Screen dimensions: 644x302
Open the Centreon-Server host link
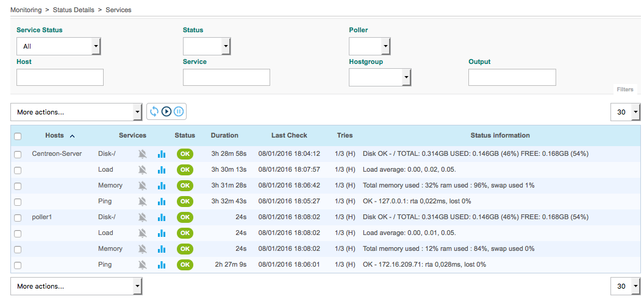pos(57,154)
